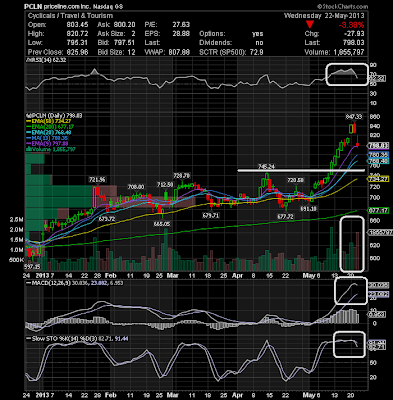Viewport: 393px width, 400px height.
Task: Click the purple EMA(5) legend entry
Action: coord(47,143)
